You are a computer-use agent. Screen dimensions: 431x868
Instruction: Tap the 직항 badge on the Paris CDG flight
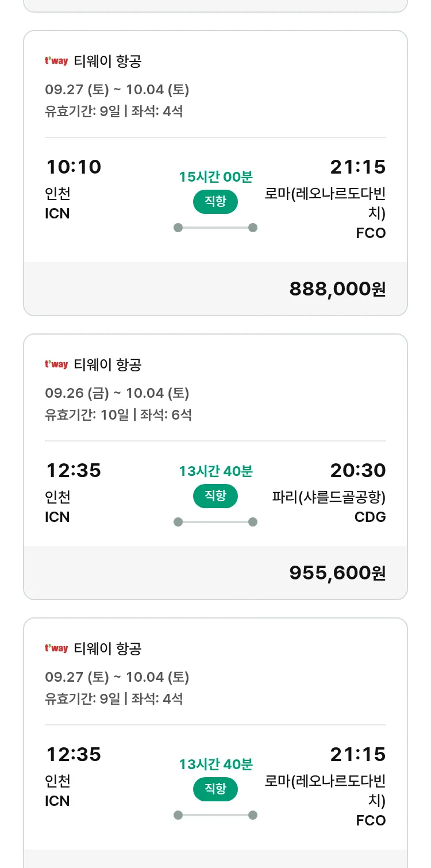point(215,496)
